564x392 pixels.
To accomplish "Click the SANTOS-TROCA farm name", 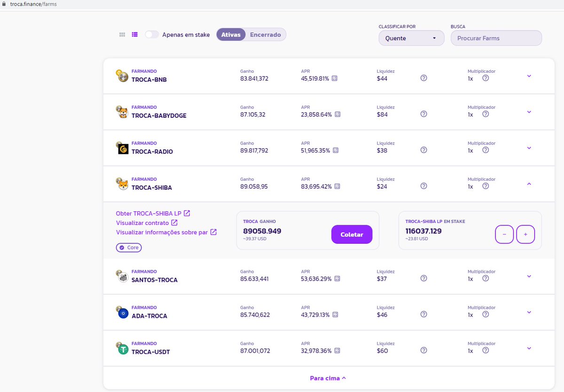I will point(155,280).
